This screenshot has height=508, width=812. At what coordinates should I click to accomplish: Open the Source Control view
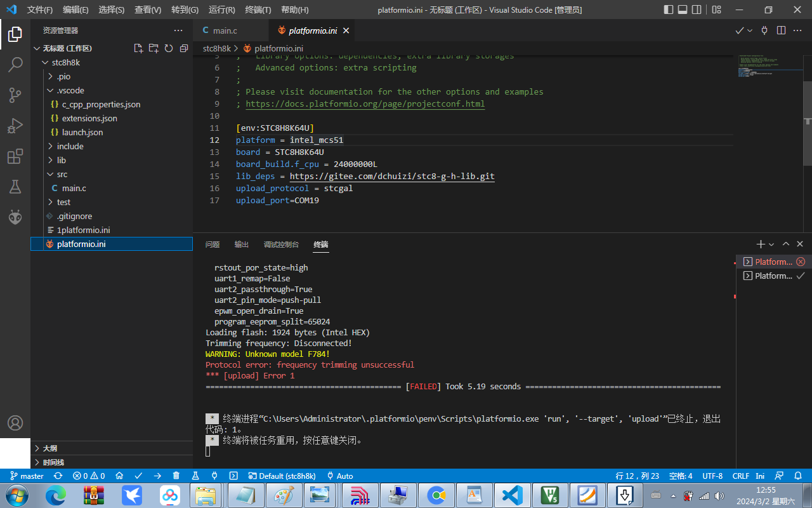point(15,95)
